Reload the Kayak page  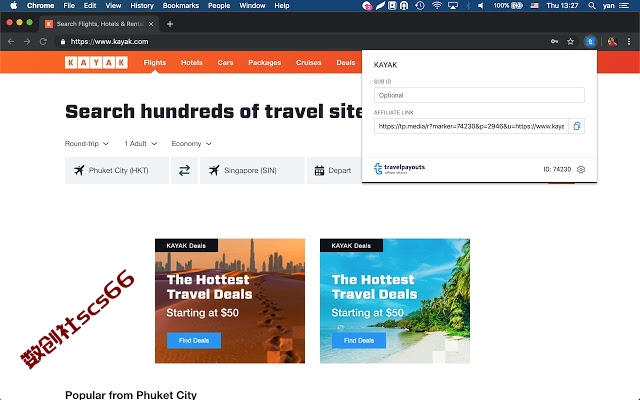[x=43, y=41]
